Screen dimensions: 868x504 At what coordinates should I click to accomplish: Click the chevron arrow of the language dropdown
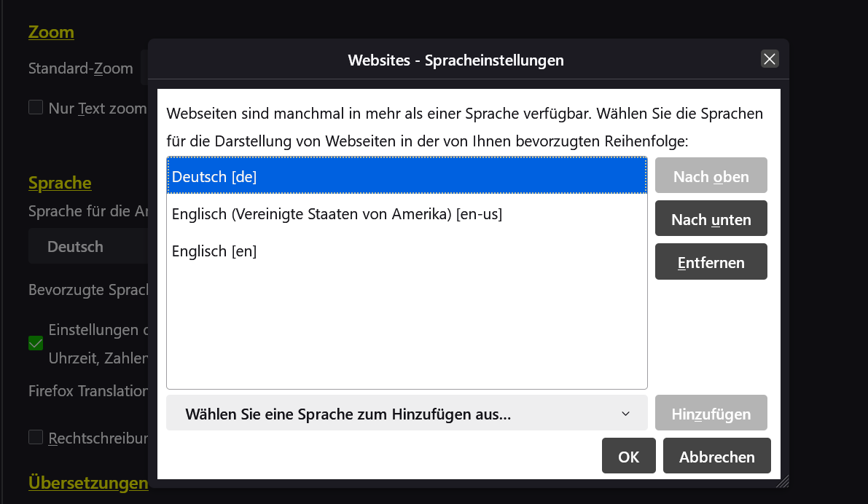(x=625, y=414)
